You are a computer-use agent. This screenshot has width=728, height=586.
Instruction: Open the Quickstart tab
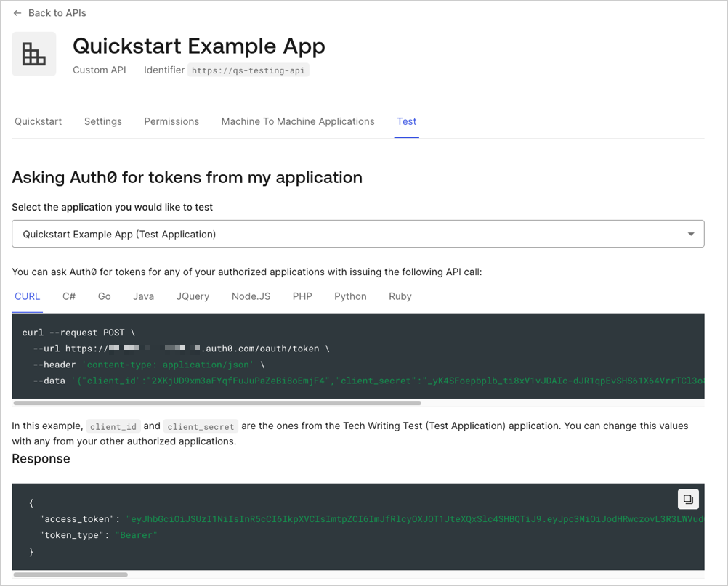pyautogui.click(x=38, y=121)
